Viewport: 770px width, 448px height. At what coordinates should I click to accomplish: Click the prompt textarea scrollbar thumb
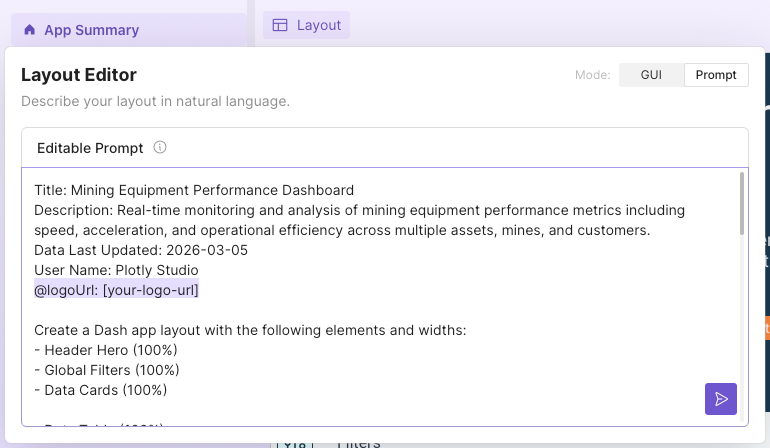pyautogui.click(x=742, y=203)
